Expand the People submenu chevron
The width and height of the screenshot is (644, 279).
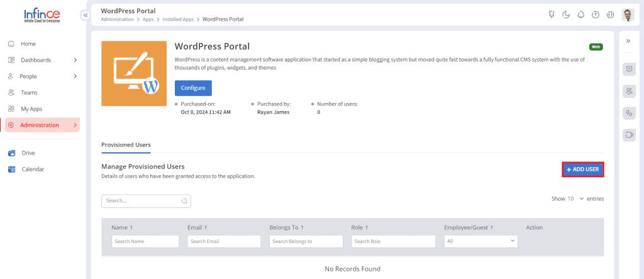tap(75, 76)
